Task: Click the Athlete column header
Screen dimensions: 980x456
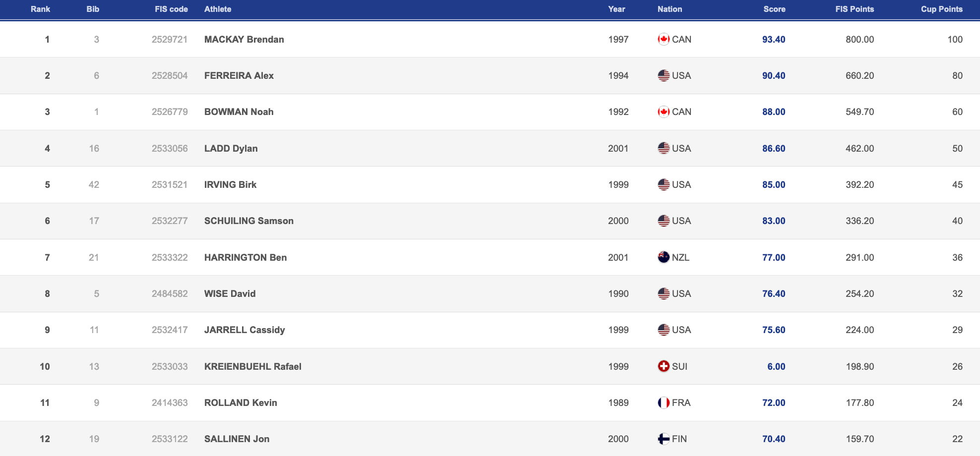Action: 218,9
